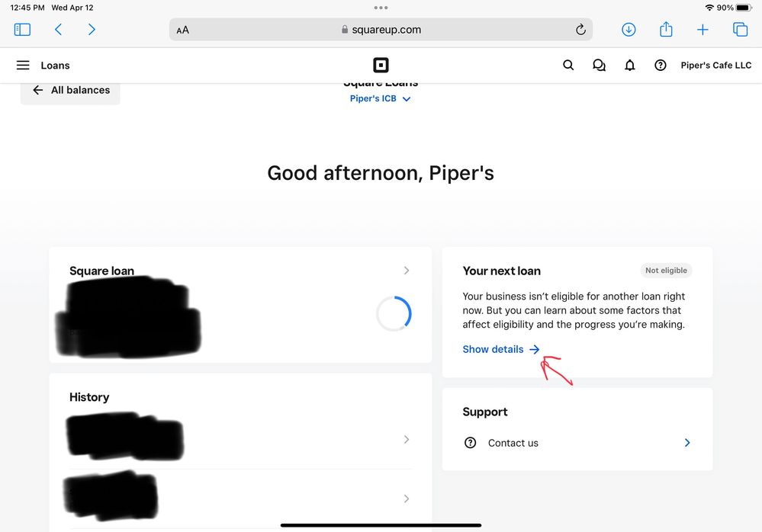View notifications bell icon

pos(630,65)
